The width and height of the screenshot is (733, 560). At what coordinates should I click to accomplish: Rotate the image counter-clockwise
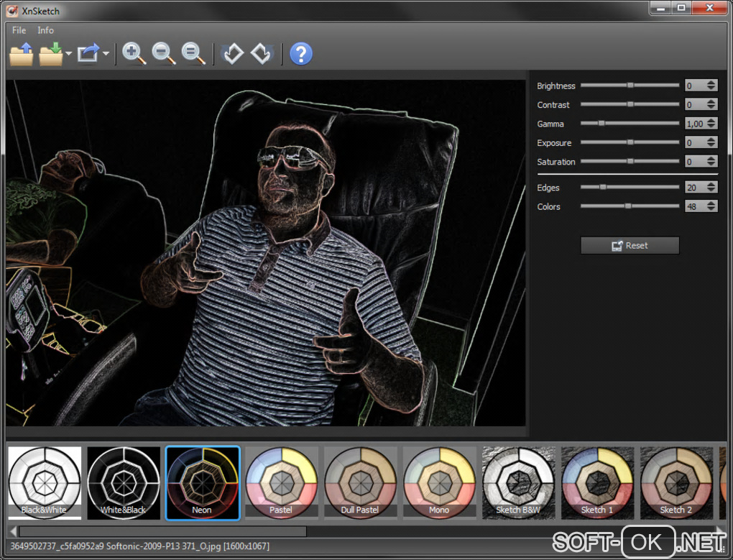point(233,54)
